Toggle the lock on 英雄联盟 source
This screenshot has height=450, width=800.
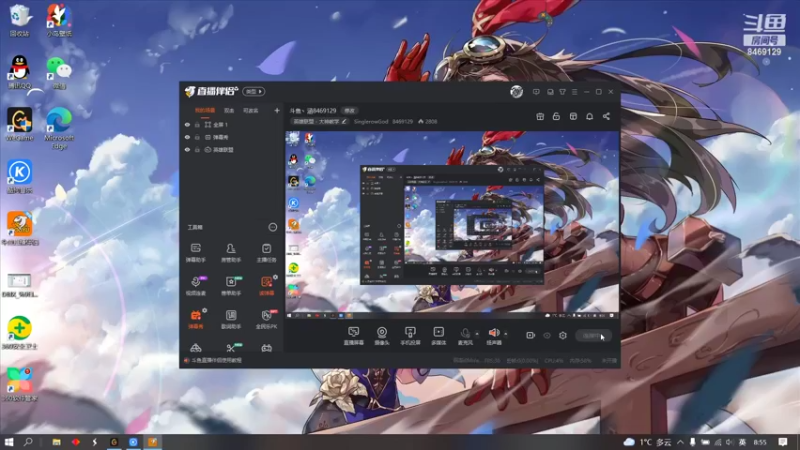197,150
